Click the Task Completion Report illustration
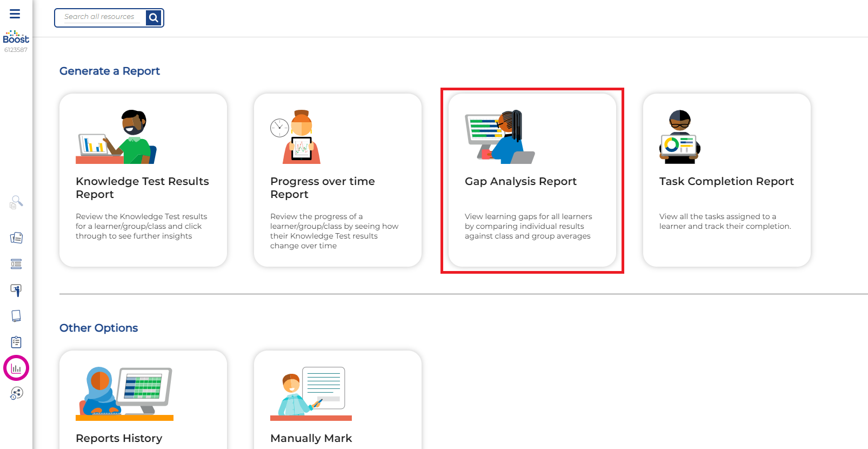Viewport: 868px width, 449px height. [x=680, y=137]
